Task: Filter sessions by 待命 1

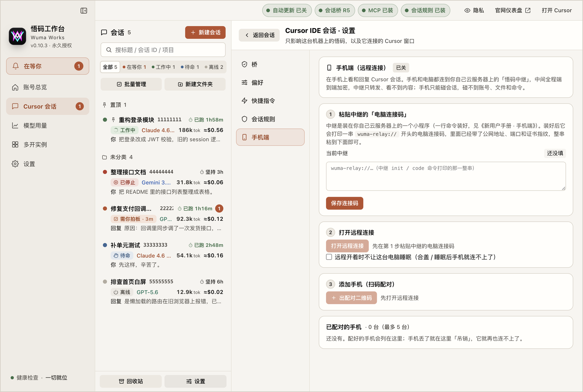Action: pyautogui.click(x=190, y=67)
